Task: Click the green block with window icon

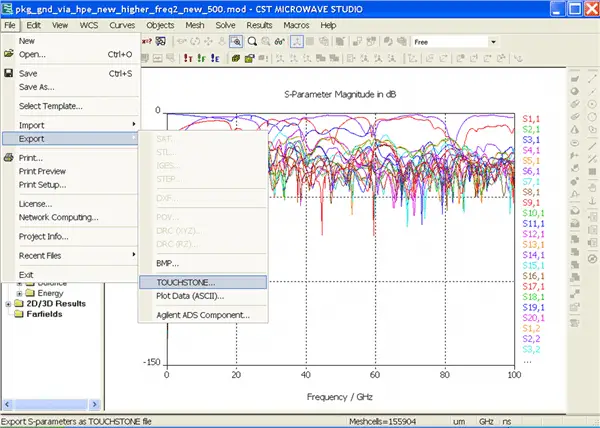Action: pos(249,59)
